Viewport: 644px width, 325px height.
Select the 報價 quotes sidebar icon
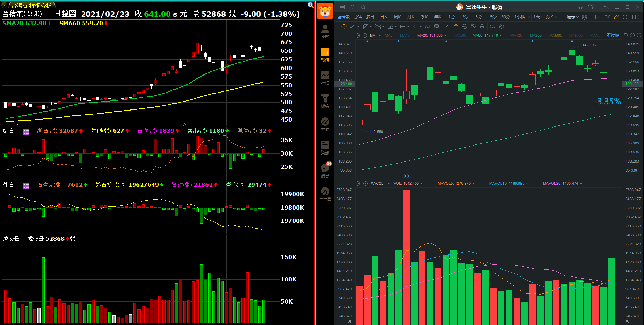(x=325, y=55)
